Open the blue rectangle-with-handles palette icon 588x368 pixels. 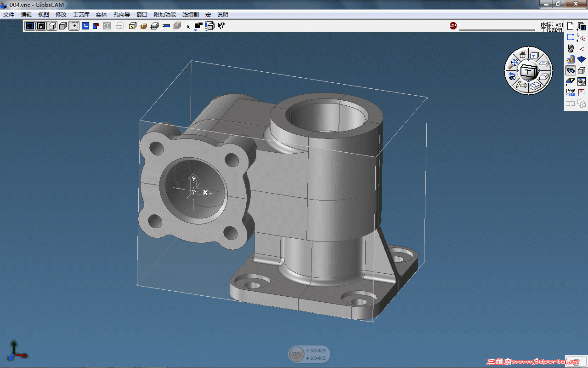pyautogui.click(x=571, y=37)
